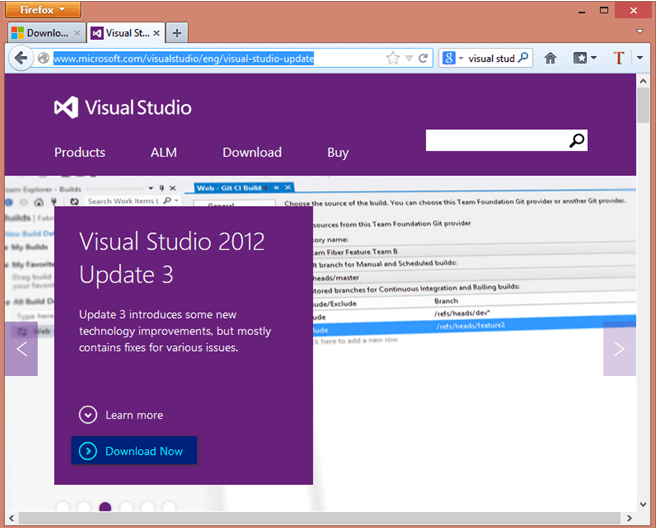Select the last carousel dot indicator
This screenshot has width=656, height=528.
coord(168,508)
